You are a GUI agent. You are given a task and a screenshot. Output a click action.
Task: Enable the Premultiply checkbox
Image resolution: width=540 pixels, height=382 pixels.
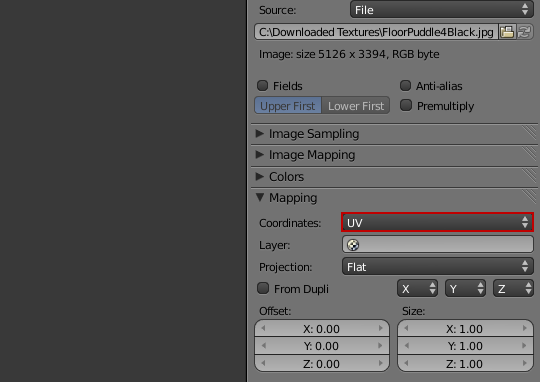[x=406, y=105]
